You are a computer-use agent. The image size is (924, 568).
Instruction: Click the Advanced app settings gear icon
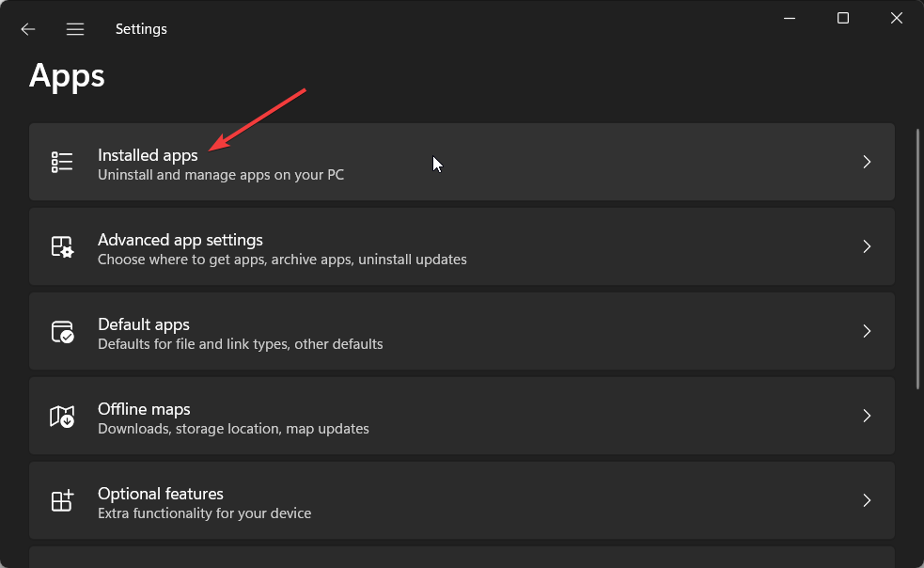pyautogui.click(x=62, y=246)
